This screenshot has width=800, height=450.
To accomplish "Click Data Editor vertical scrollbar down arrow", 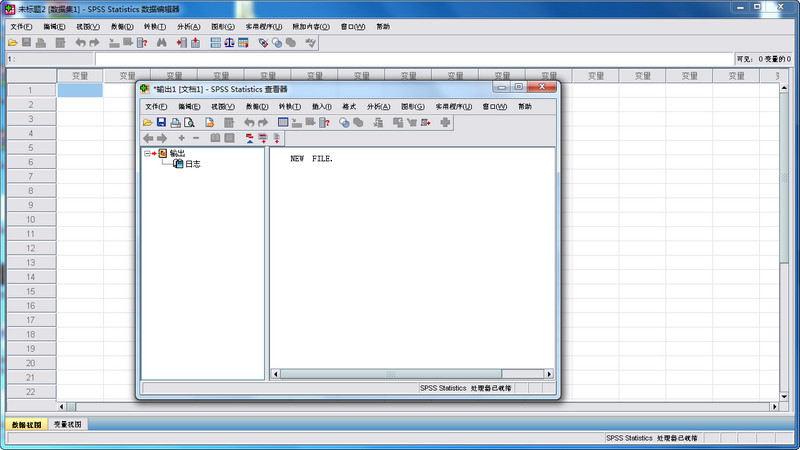I will pos(784,396).
